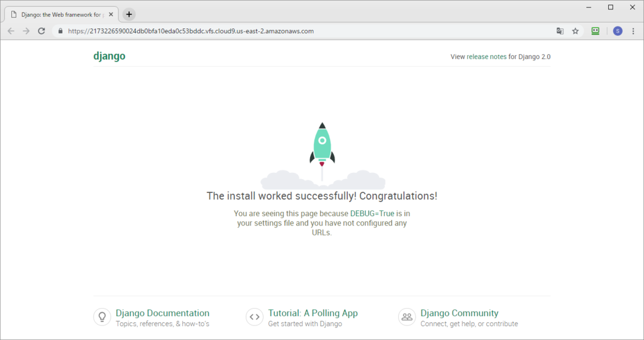The height and width of the screenshot is (340, 644).
Task: Reload the current page
Action: 42,31
